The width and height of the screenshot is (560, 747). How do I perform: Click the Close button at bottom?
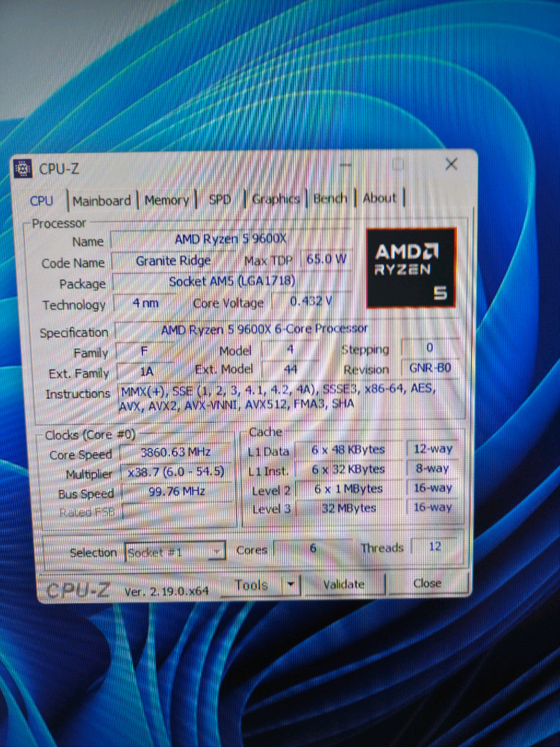(x=427, y=583)
